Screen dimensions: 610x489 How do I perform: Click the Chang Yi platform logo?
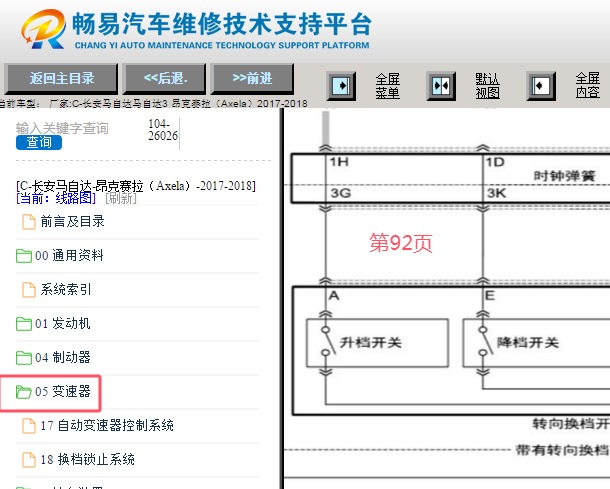43,29
